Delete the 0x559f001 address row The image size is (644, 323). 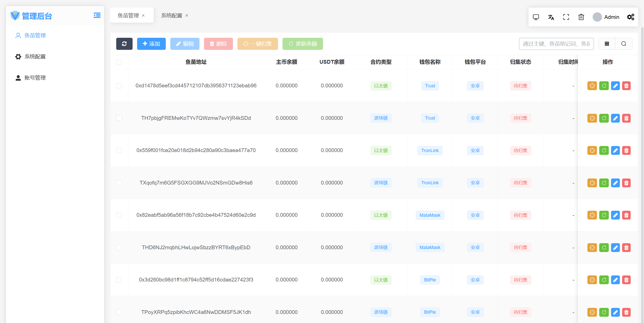tap(626, 151)
